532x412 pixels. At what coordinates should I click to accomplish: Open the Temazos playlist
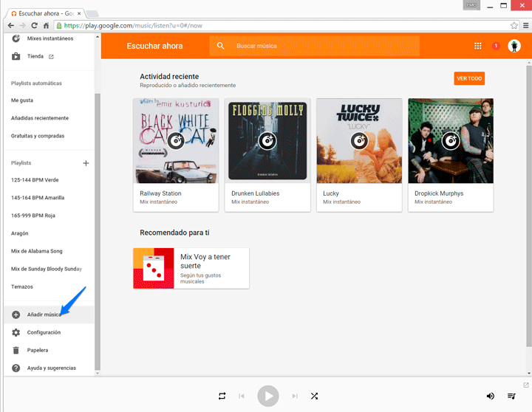(22, 286)
